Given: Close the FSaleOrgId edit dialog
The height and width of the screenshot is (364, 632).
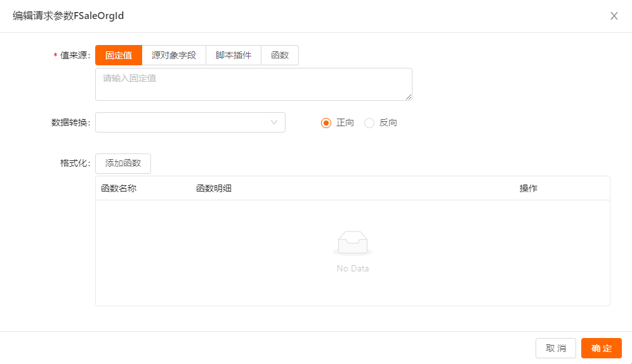Looking at the screenshot, I should pyautogui.click(x=614, y=16).
